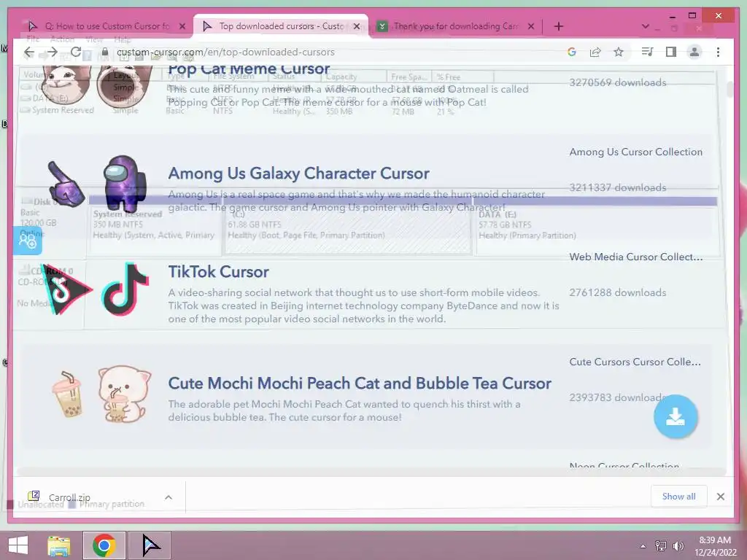Click the Chrome taskbar icon
This screenshot has height=560, width=747.
click(104, 545)
